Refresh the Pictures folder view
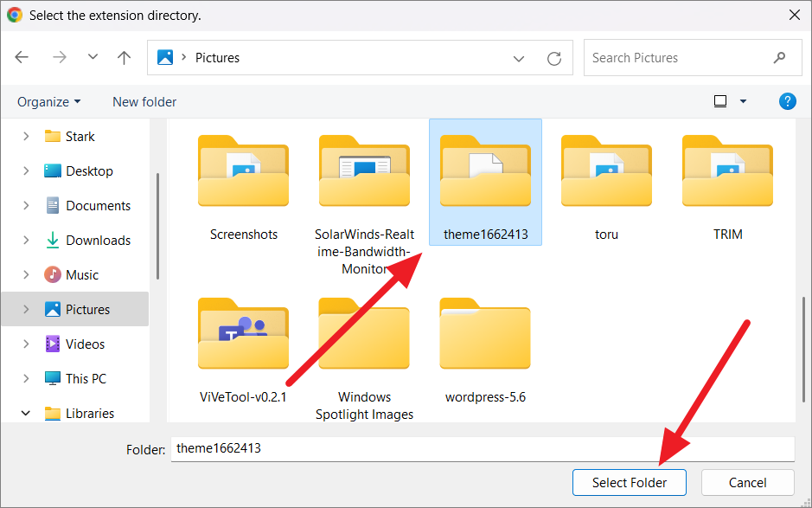Viewport: 812px width, 508px height. pos(554,58)
